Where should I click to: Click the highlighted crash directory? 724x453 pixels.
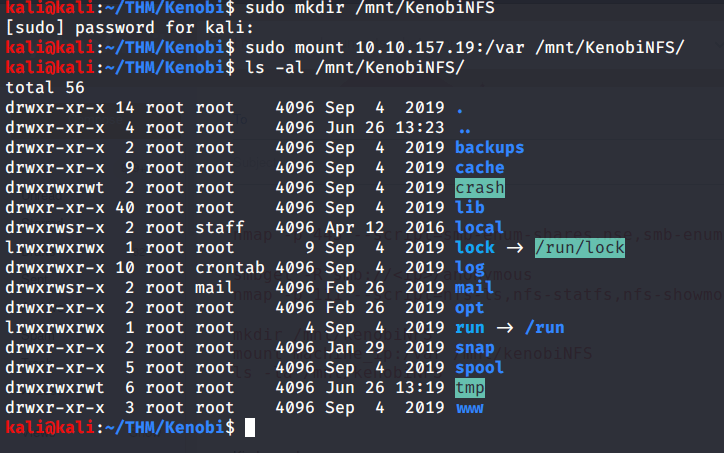click(480, 188)
